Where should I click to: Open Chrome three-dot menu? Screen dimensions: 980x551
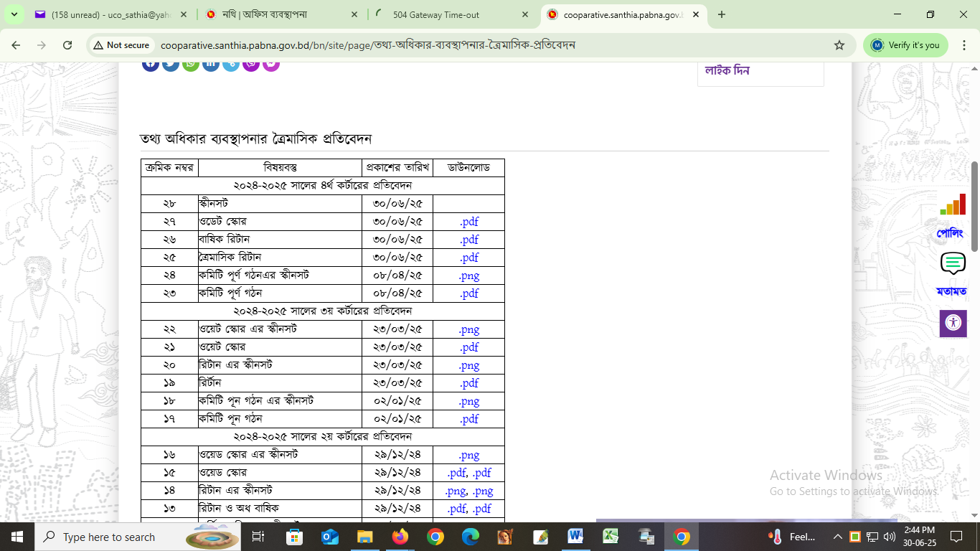click(964, 45)
